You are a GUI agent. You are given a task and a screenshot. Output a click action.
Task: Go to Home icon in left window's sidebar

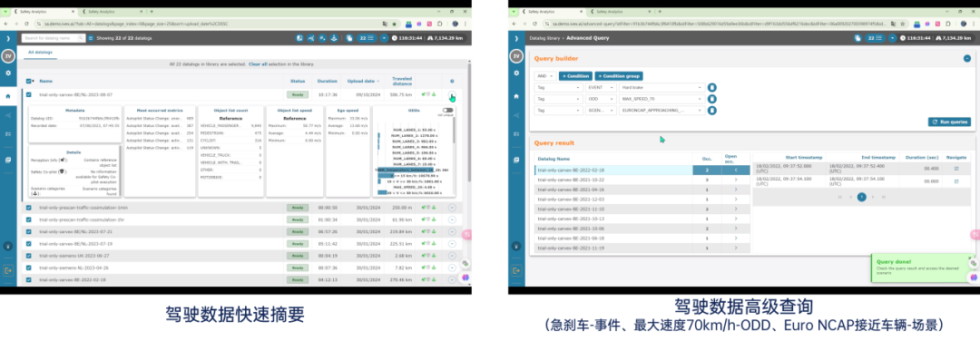tap(8, 96)
